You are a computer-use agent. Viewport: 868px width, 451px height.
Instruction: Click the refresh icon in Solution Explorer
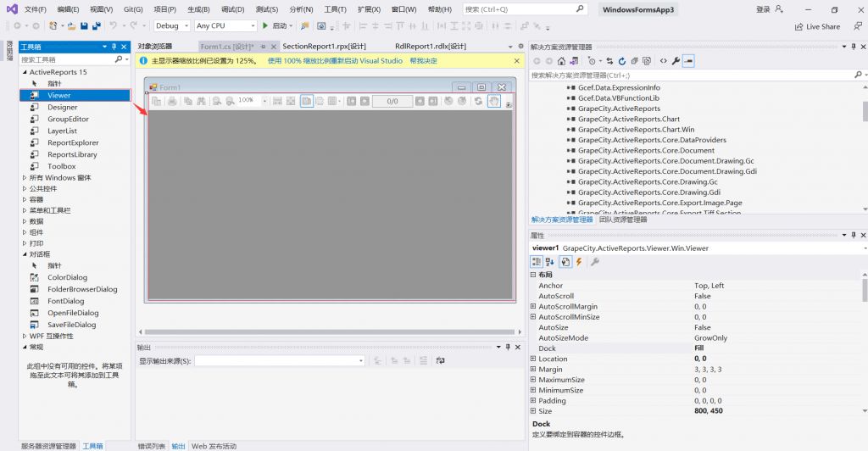click(621, 61)
